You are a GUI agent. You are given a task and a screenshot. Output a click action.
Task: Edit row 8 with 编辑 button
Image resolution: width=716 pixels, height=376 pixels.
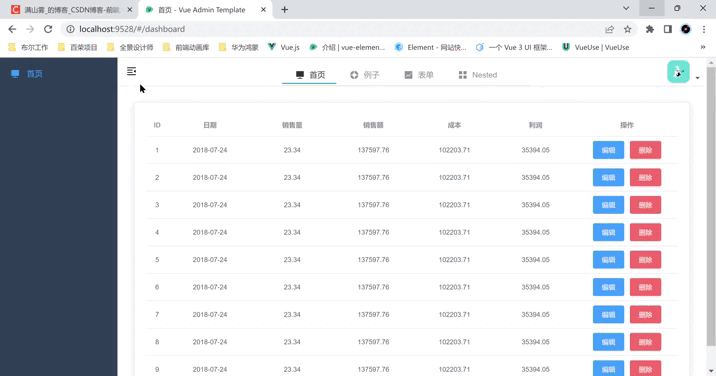[608, 342]
